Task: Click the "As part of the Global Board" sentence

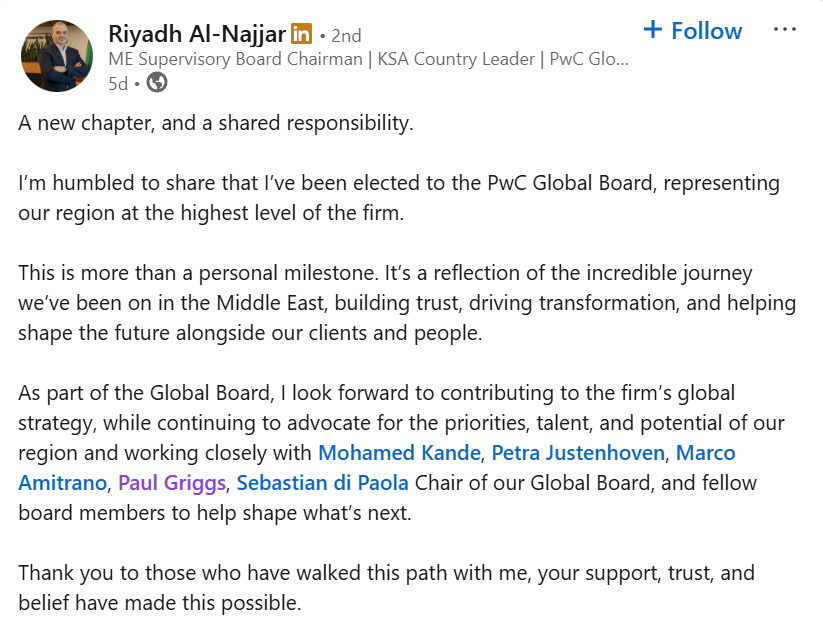Action: (402, 453)
